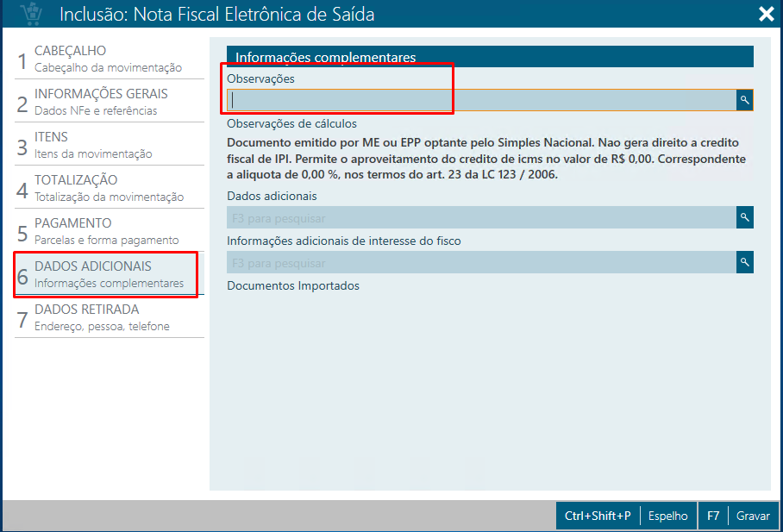Viewport: 783px width, 532px height.
Task: Click the Ctrl+Shift+P Espelho button
Action: pyautogui.click(x=626, y=516)
